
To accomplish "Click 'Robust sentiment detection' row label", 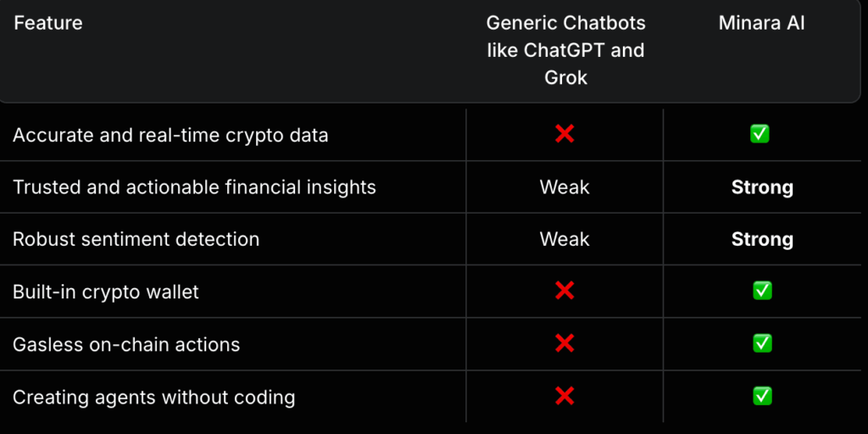I will (136, 239).
